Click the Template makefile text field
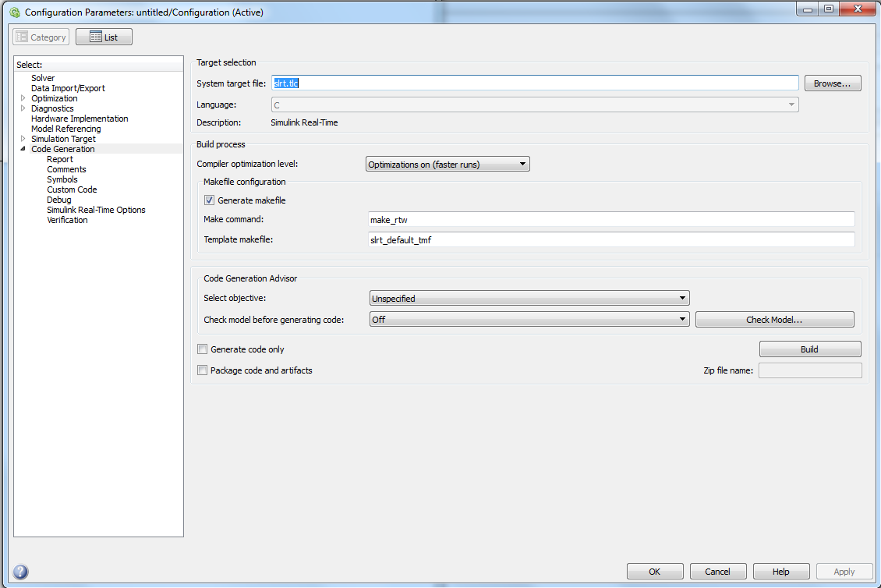Image resolution: width=881 pixels, height=588 pixels. click(611, 240)
